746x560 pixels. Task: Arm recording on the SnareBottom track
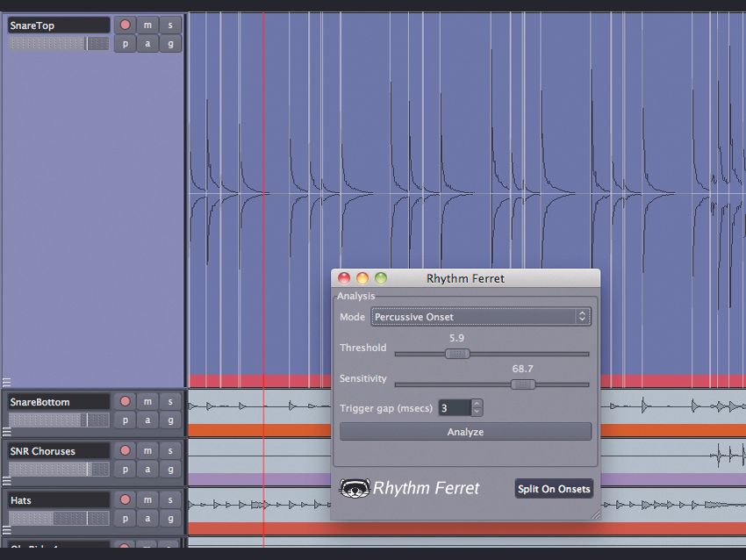click(126, 401)
